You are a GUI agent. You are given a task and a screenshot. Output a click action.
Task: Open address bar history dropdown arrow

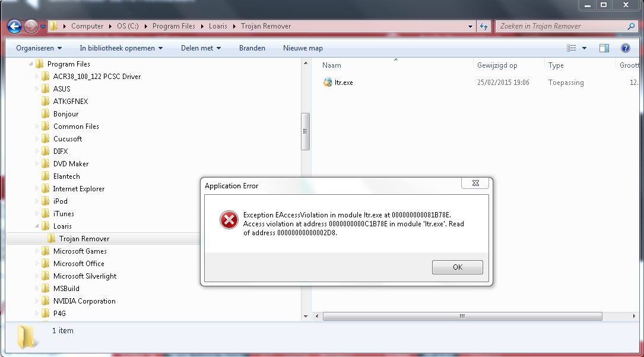[470, 26]
